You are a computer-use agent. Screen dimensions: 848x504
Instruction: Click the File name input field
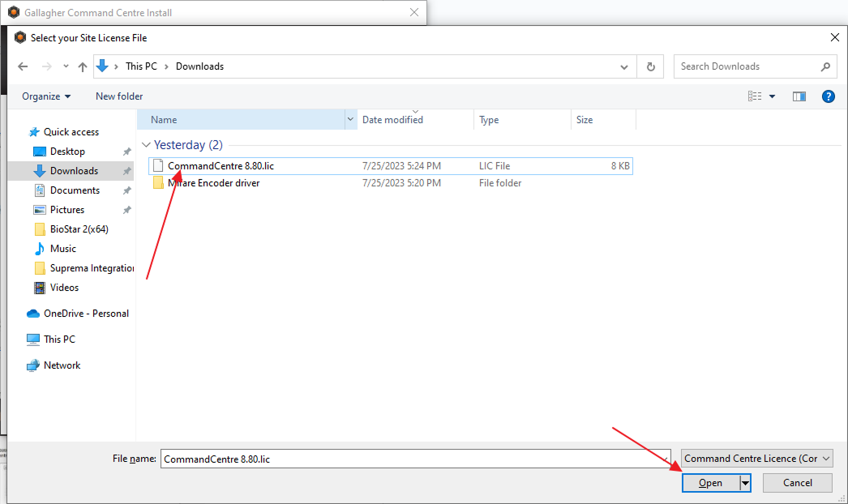click(413, 459)
